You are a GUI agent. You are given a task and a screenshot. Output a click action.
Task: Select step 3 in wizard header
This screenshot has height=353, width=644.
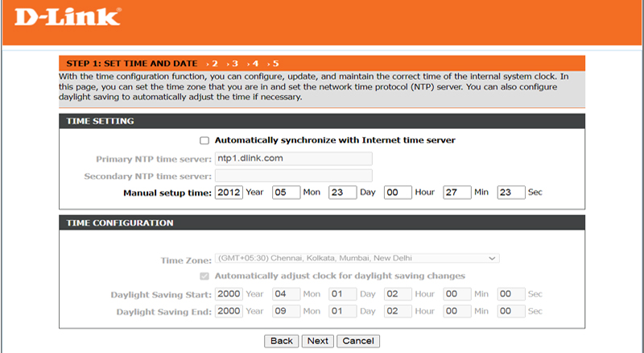click(x=235, y=63)
